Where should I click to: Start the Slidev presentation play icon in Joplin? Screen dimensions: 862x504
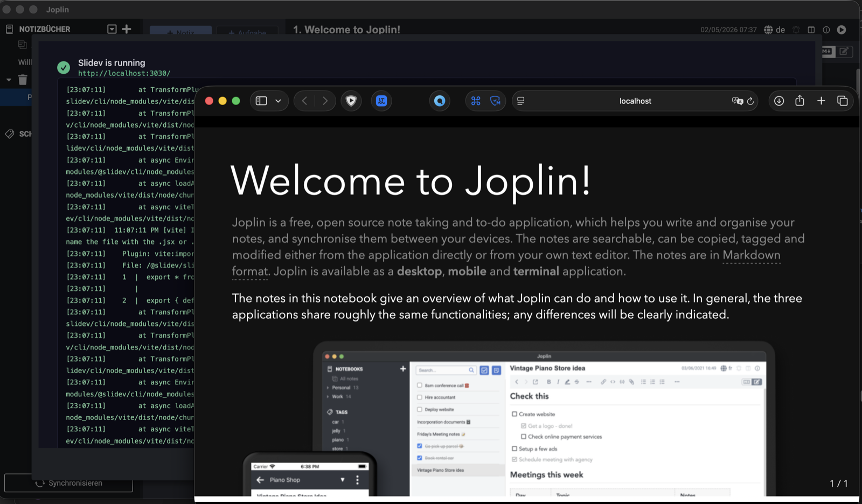(x=842, y=30)
